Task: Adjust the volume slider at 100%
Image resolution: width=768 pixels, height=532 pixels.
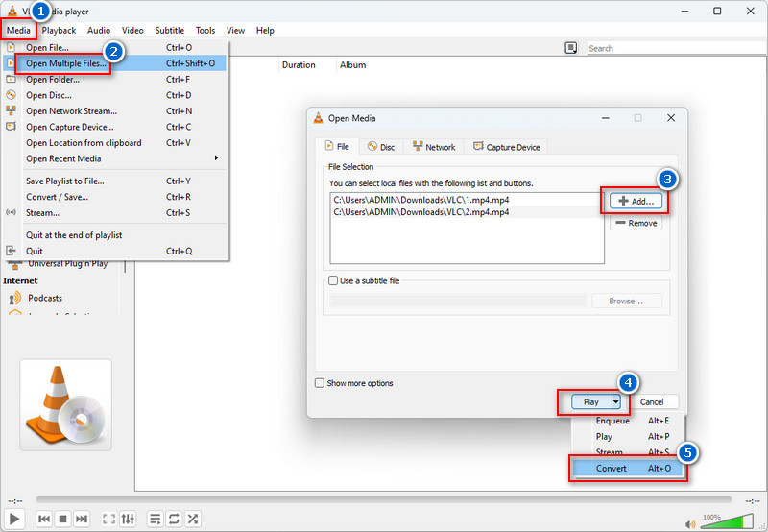Action: point(728,521)
